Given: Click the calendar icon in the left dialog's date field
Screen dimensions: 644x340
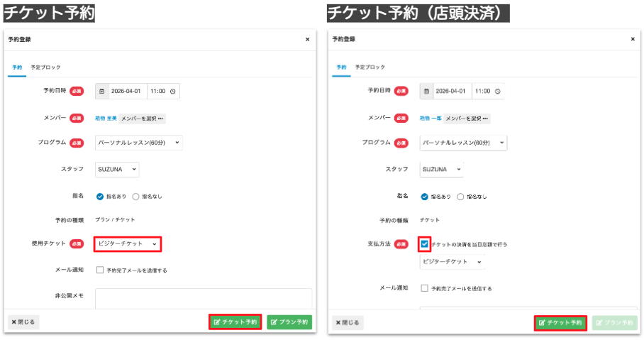Looking at the screenshot, I should 102,92.
